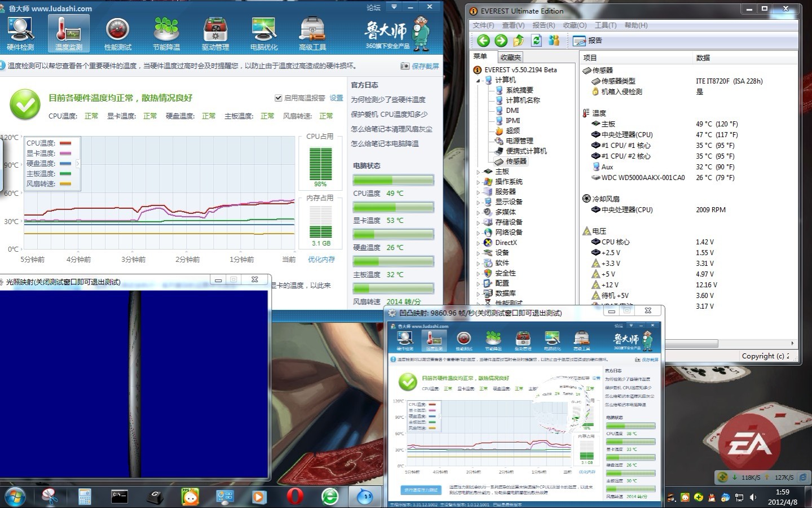812x508 pixels.
Task: Click the 优化内存 memory optimize link
Action: pos(321,260)
